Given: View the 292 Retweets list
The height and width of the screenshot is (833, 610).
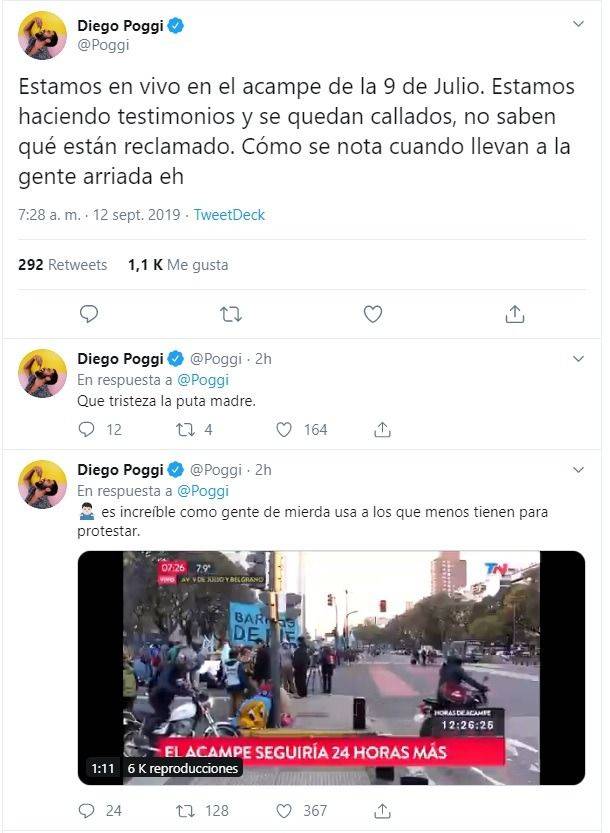Looking at the screenshot, I should pos(63,265).
